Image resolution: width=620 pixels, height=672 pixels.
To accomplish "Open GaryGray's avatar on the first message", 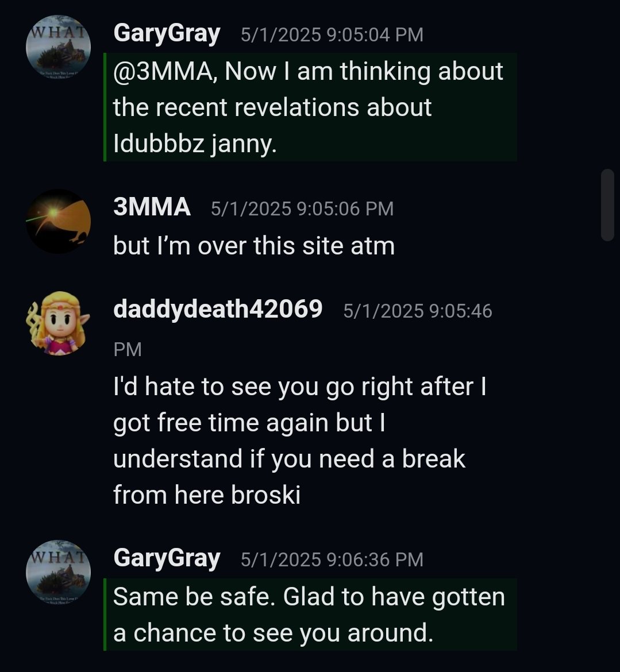I will [x=58, y=47].
